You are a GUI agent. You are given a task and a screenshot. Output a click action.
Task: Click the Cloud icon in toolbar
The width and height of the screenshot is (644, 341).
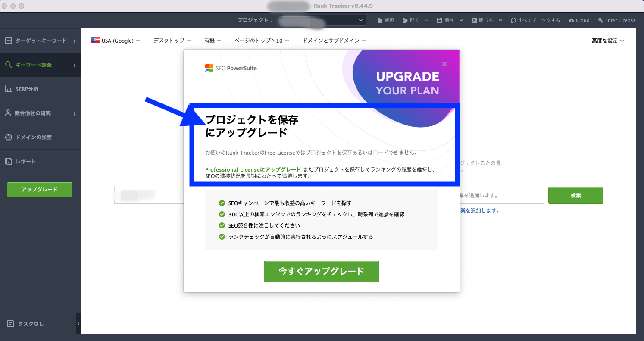(x=572, y=20)
